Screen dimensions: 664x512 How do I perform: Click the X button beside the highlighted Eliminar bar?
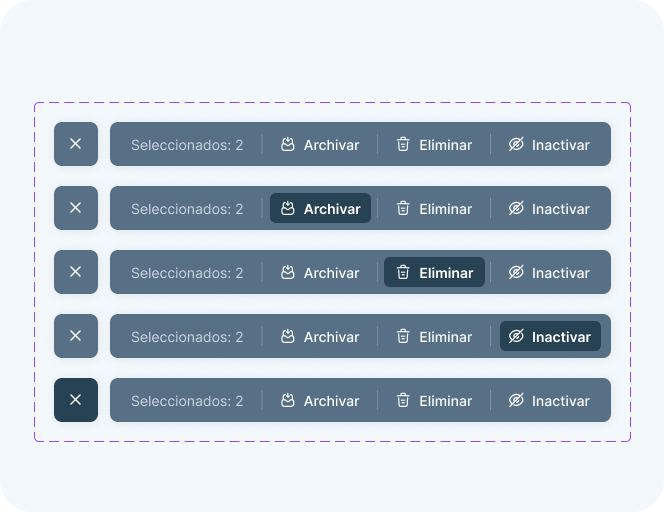pyautogui.click(x=76, y=272)
